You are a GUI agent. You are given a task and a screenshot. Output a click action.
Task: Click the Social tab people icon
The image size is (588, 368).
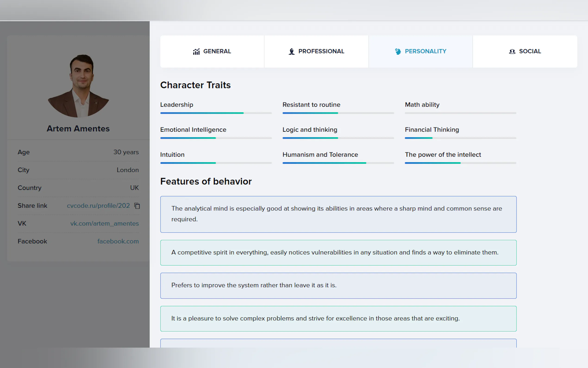(512, 51)
